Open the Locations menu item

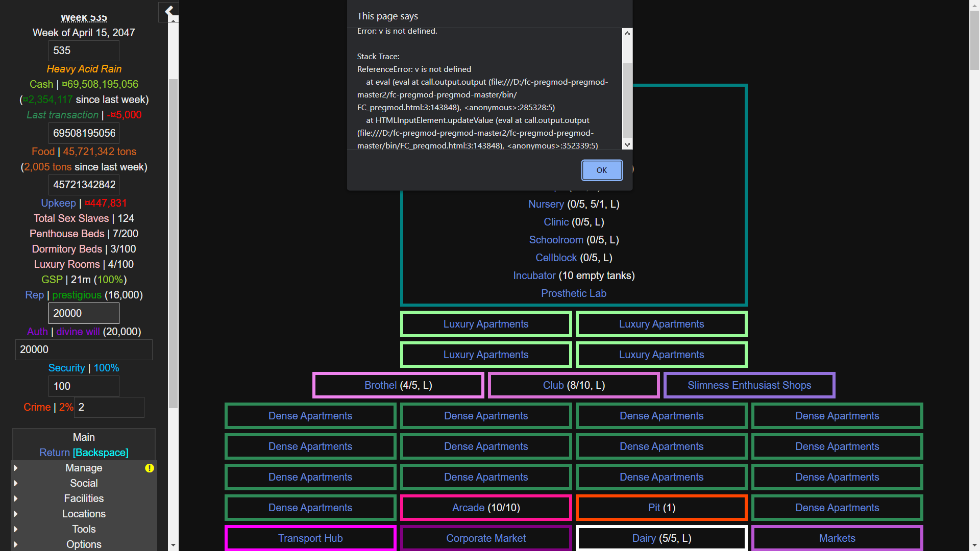[x=84, y=514]
